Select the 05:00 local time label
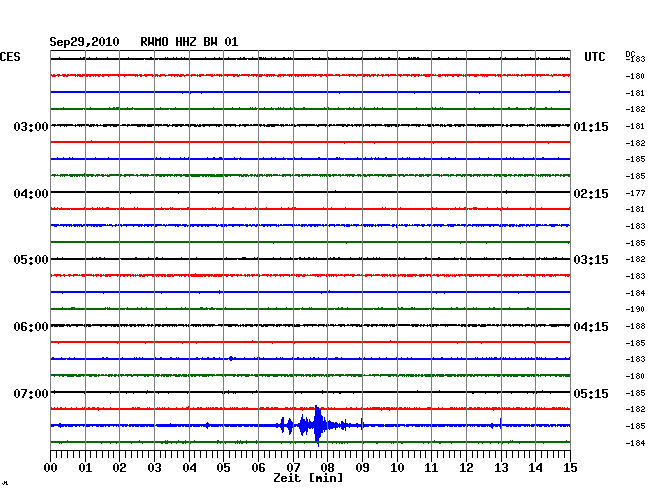Viewport: 650px width, 494px height. click(31, 260)
